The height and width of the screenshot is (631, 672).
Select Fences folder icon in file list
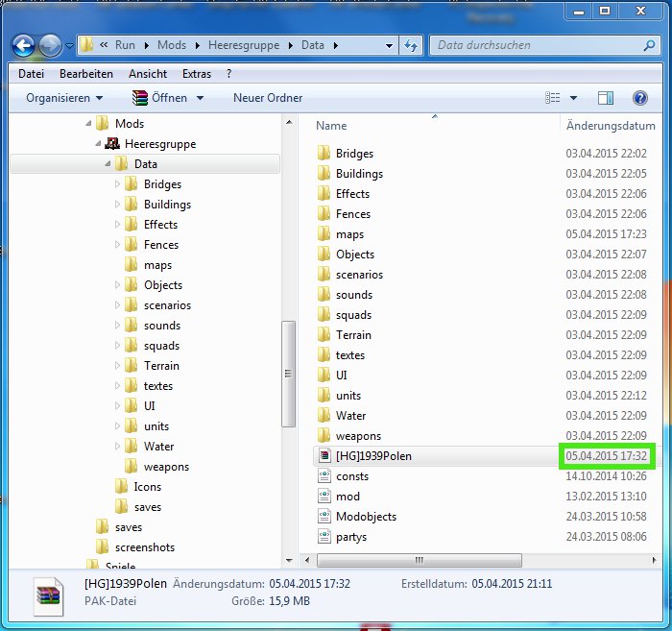(324, 213)
